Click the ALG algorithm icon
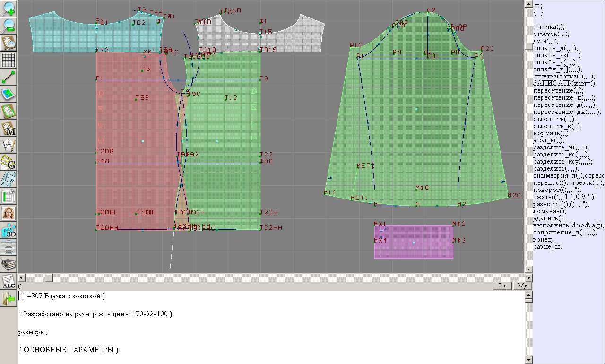This screenshot has width=605, height=364. pos(9,281)
